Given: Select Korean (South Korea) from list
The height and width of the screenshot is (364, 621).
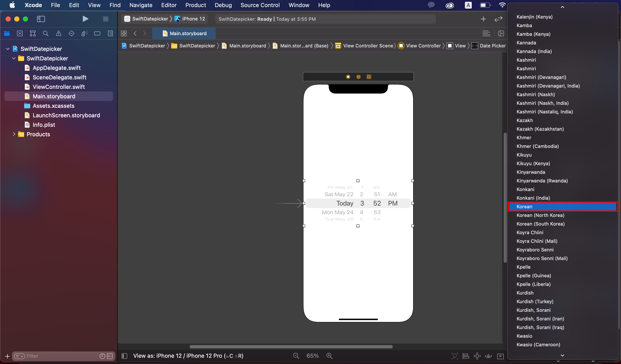Looking at the screenshot, I should click(540, 224).
